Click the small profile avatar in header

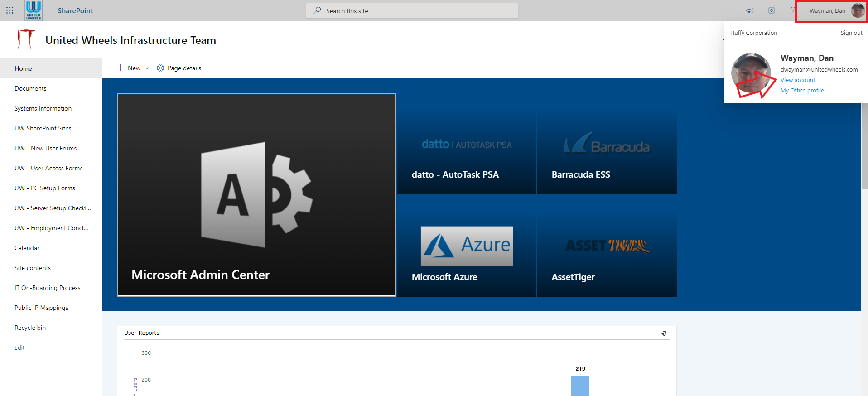tap(858, 10)
